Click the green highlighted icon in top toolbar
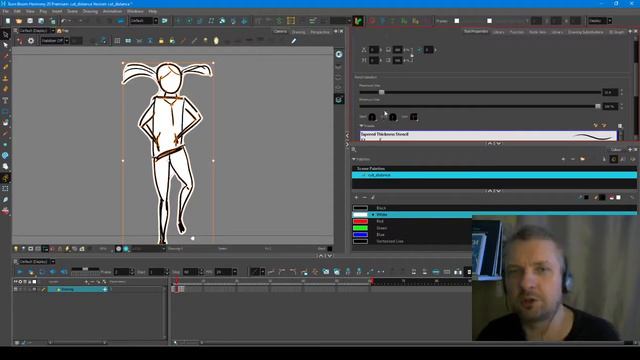The height and width of the screenshot is (360, 640). tap(358, 21)
